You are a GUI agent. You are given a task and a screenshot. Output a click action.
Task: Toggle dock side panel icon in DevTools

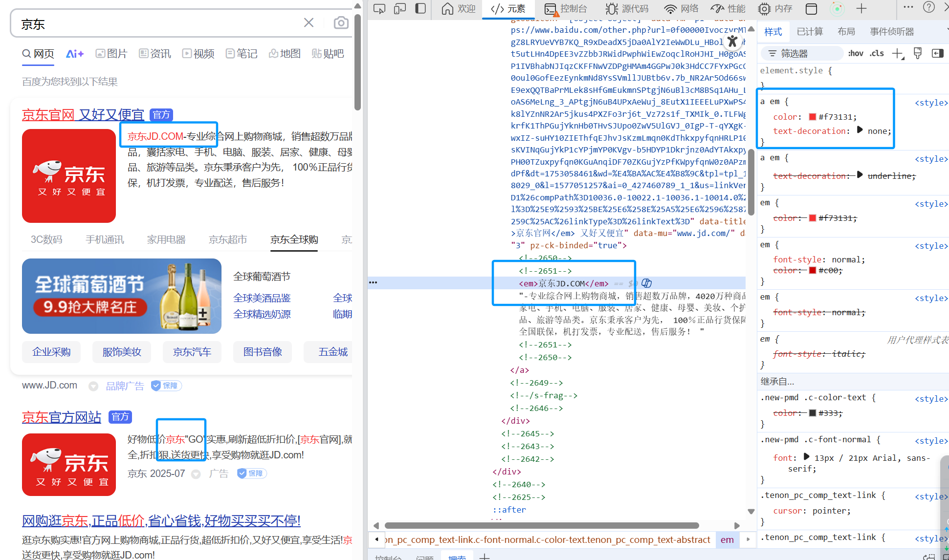click(x=420, y=9)
